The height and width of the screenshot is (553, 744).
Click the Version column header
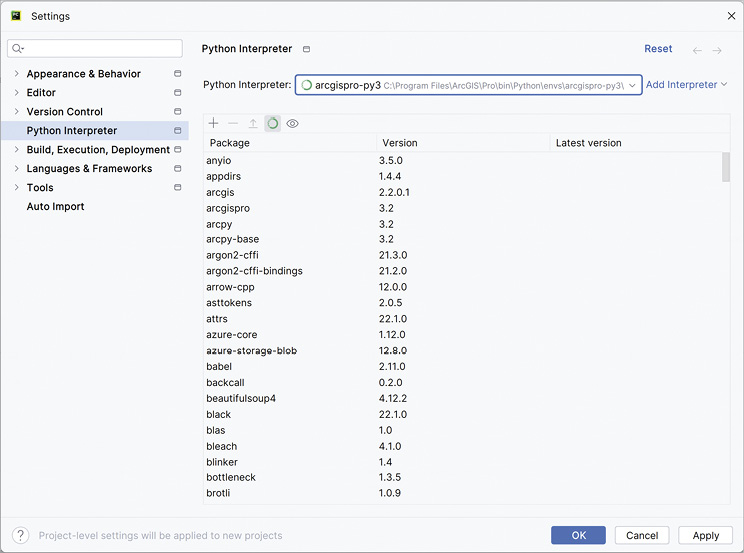(463, 143)
